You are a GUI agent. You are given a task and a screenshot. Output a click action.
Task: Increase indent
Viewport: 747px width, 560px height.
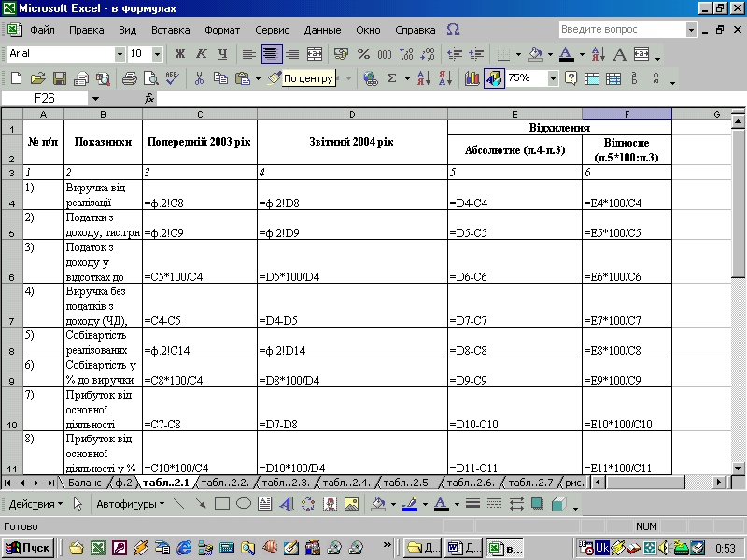click(x=476, y=54)
